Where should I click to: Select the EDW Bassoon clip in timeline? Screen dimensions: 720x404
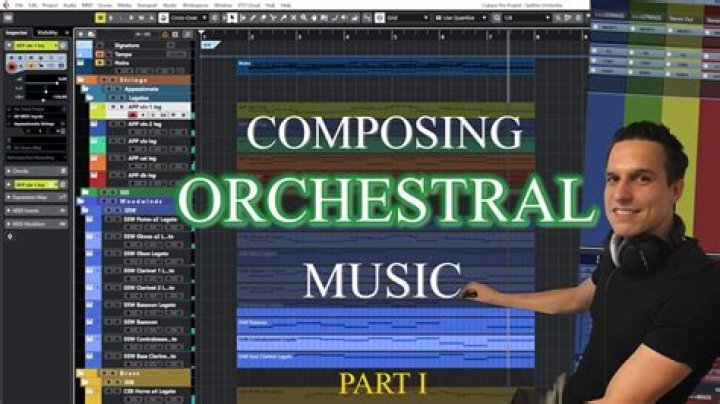tap(386, 325)
